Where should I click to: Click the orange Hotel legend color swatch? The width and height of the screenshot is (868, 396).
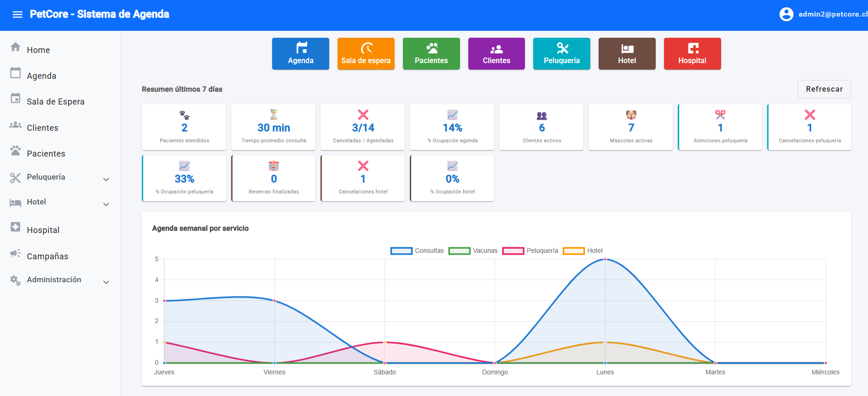(x=574, y=251)
